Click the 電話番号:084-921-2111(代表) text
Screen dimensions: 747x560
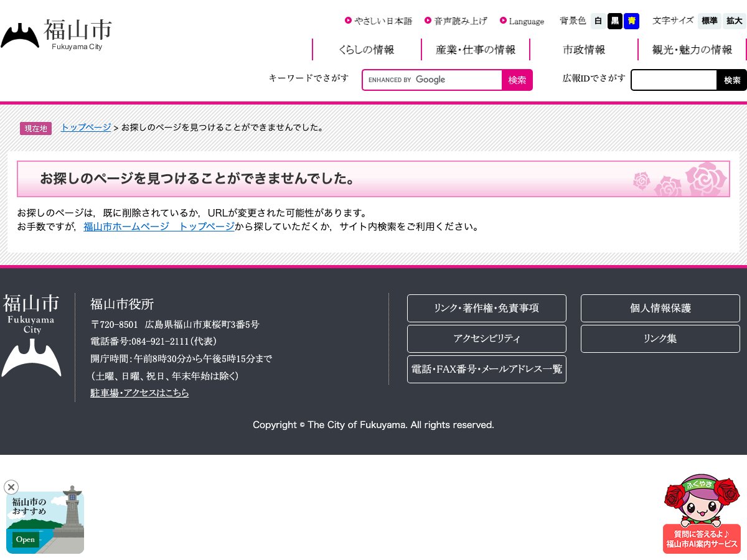pyautogui.click(x=154, y=341)
